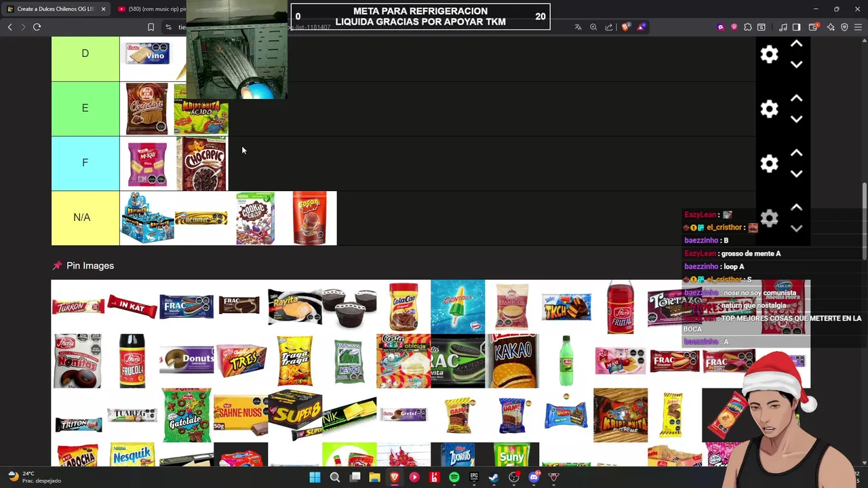The width and height of the screenshot is (868, 488).
Task: Bookmark this page
Action: [151, 27]
